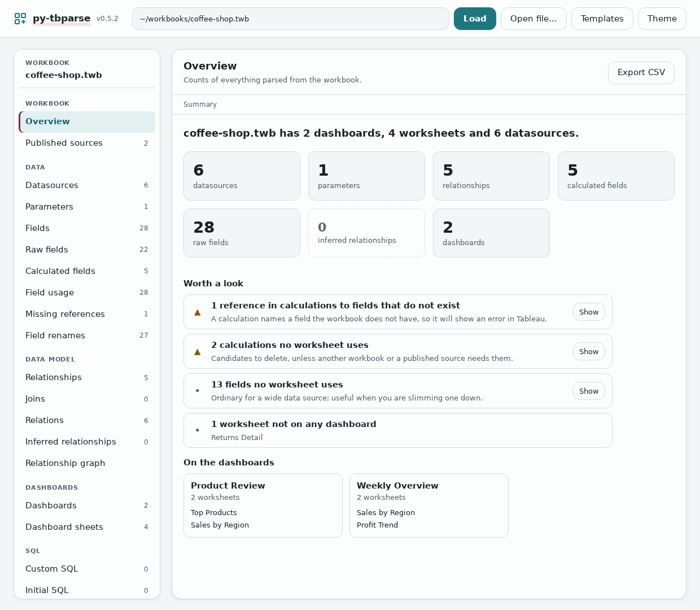Open the Templates button
The height and width of the screenshot is (610, 700).
[602, 19]
